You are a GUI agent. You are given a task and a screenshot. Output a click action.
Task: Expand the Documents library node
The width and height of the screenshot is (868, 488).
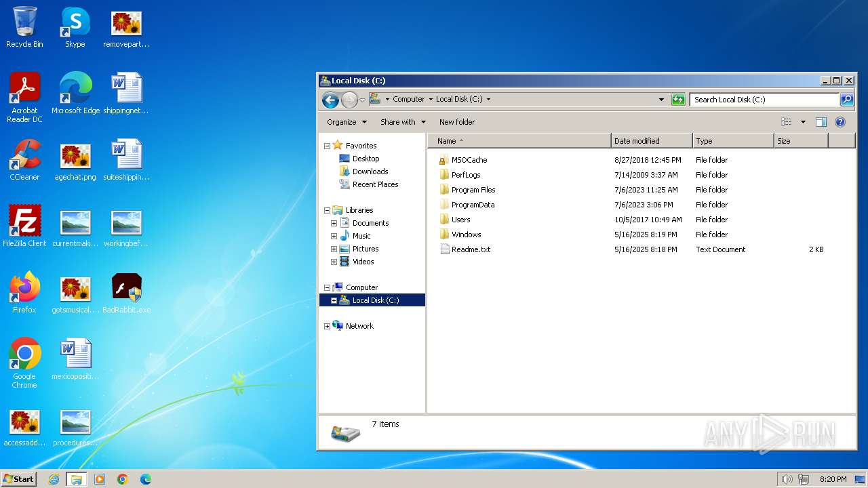334,223
